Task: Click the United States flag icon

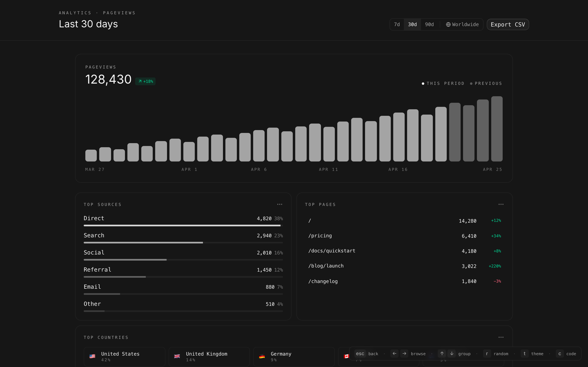Action: tap(92, 356)
